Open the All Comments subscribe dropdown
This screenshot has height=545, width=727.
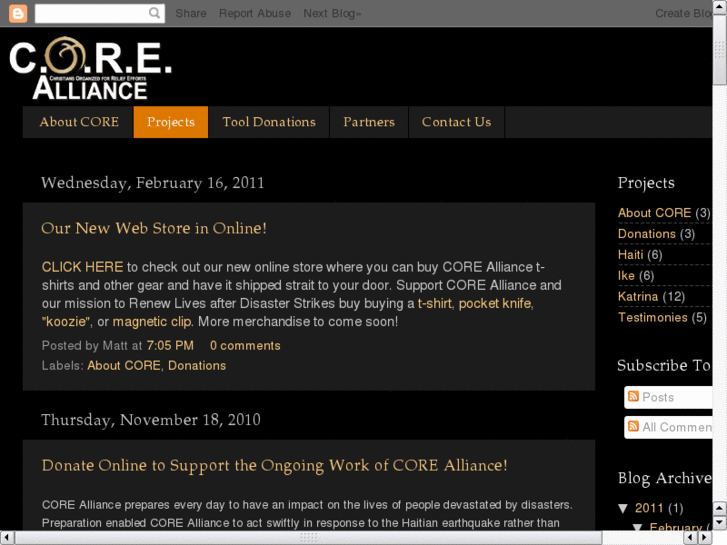(x=668, y=427)
